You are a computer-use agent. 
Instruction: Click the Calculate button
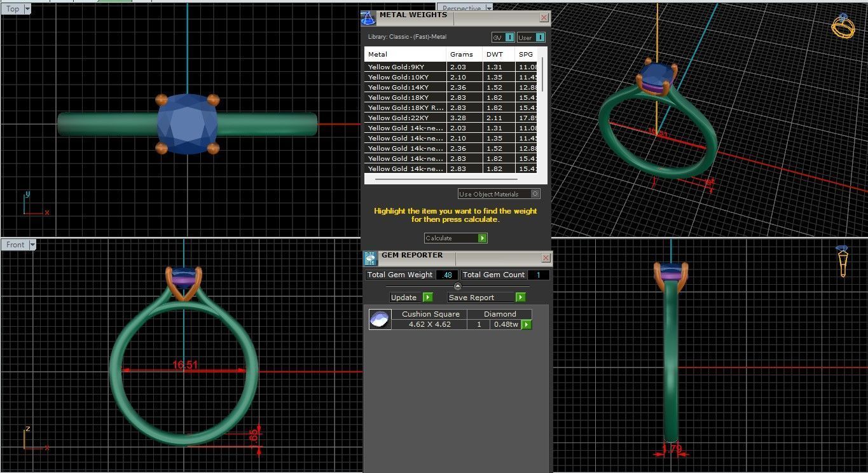tap(456, 238)
